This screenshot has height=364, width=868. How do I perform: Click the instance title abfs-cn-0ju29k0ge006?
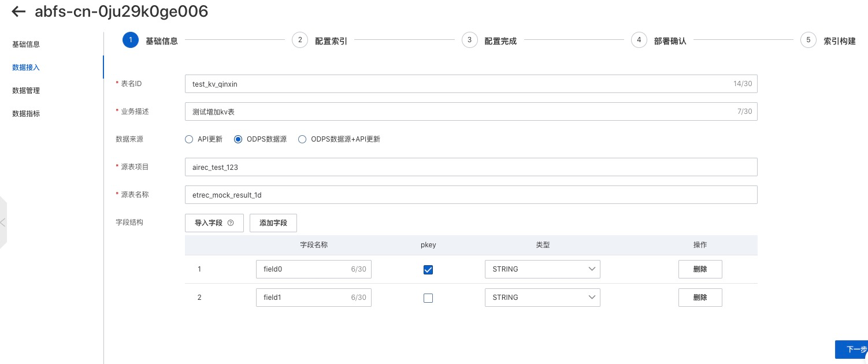(121, 11)
